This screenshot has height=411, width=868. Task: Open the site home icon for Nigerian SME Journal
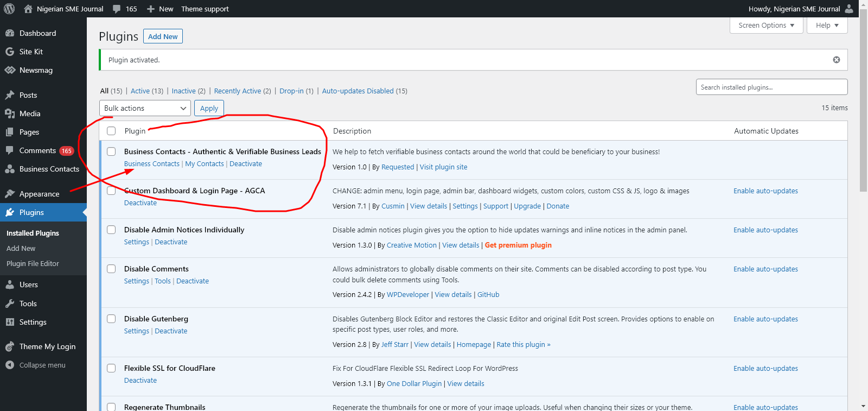28,9
